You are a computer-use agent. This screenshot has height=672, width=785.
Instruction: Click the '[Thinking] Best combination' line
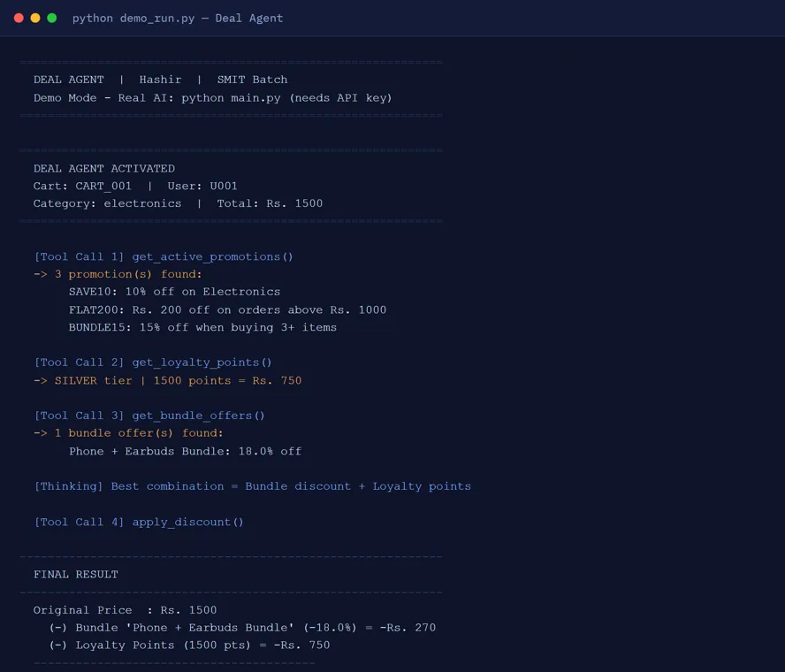(x=252, y=486)
